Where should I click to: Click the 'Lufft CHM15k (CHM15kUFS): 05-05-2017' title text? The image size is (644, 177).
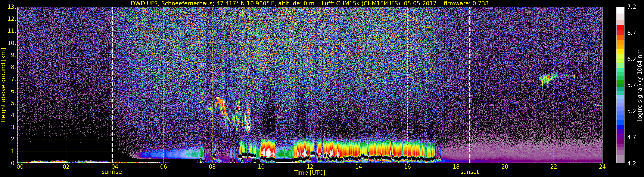pyautogui.click(x=379, y=3)
